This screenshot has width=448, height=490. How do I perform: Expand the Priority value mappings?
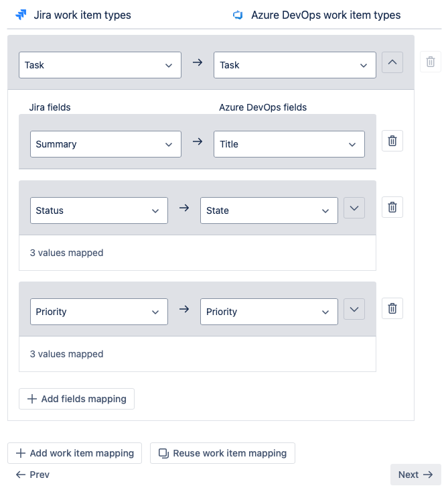tap(354, 310)
